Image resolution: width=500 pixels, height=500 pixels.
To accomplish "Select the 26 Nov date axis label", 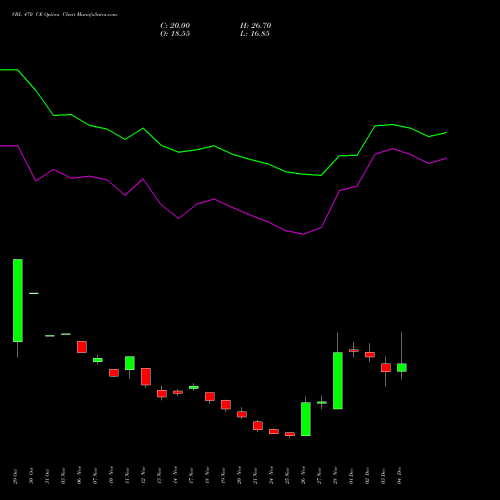I will pos(303,476).
